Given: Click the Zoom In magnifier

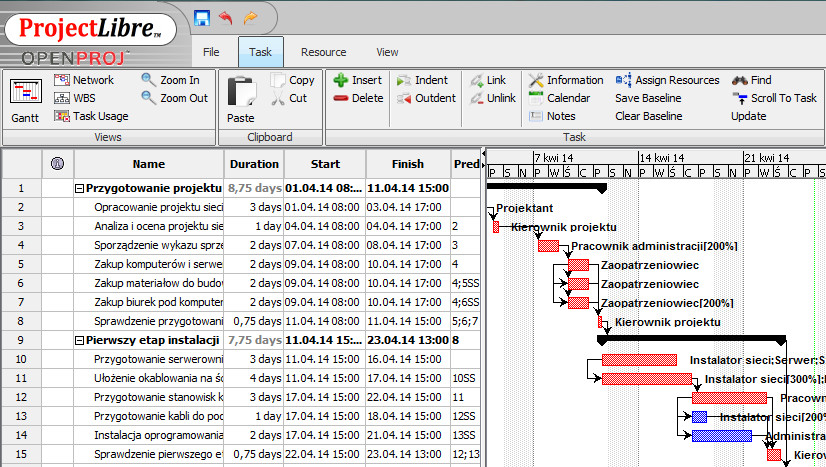Looking at the screenshot, I should 149,80.
